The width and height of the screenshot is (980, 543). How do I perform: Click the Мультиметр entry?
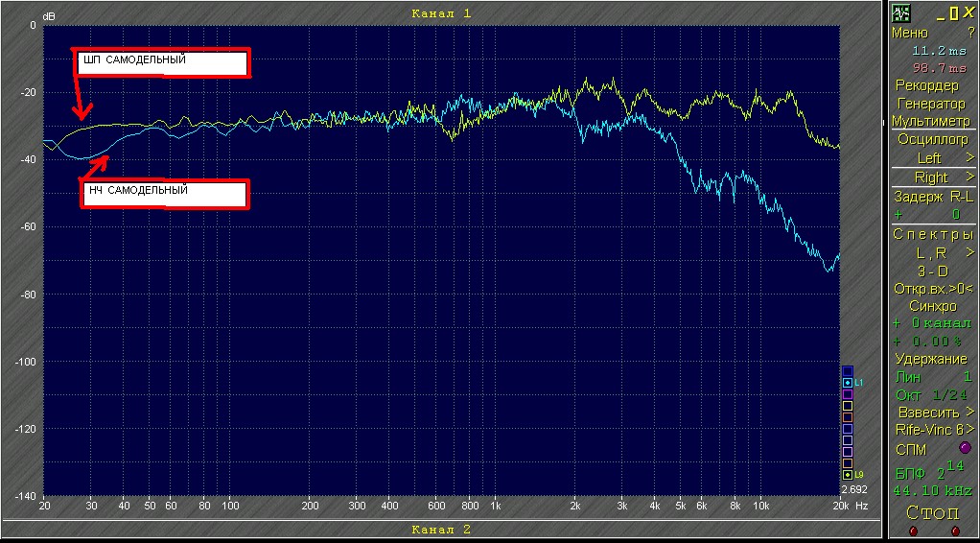(928, 121)
